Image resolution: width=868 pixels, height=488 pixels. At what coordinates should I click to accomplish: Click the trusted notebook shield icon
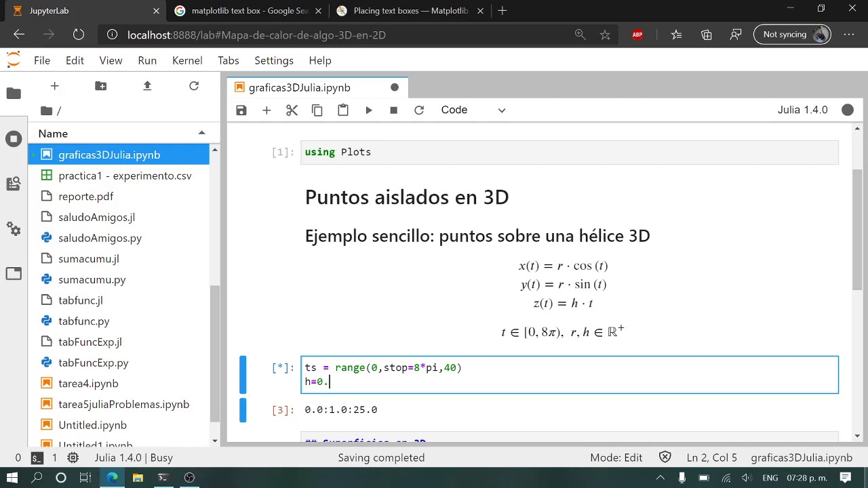click(665, 457)
